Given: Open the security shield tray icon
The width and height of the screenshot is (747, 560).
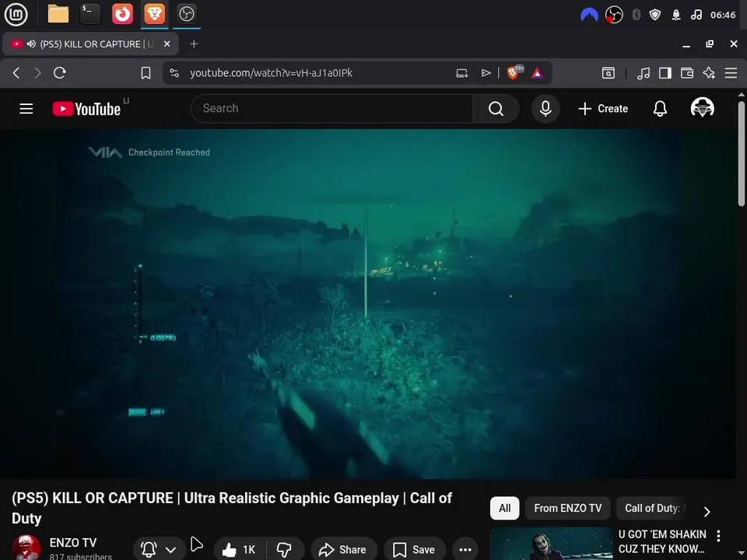Looking at the screenshot, I should pyautogui.click(x=655, y=15).
